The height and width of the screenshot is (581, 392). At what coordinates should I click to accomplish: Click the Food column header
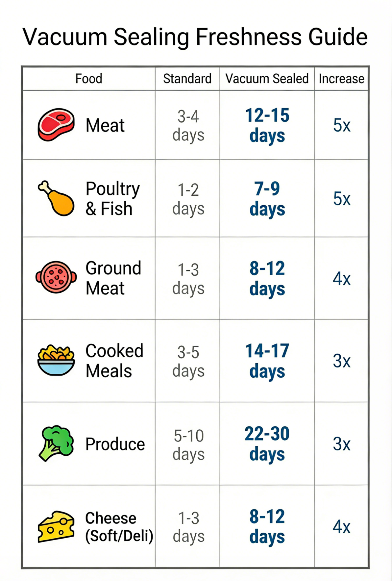click(x=88, y=79)
